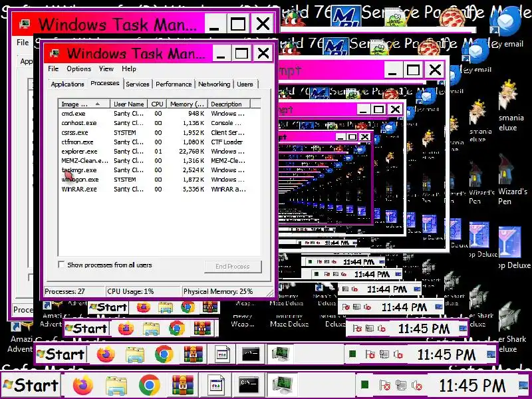Viewport: 532px width, 399px height.
Task: Select the winlogon.exe process row
Action: (x=154, y=180)
